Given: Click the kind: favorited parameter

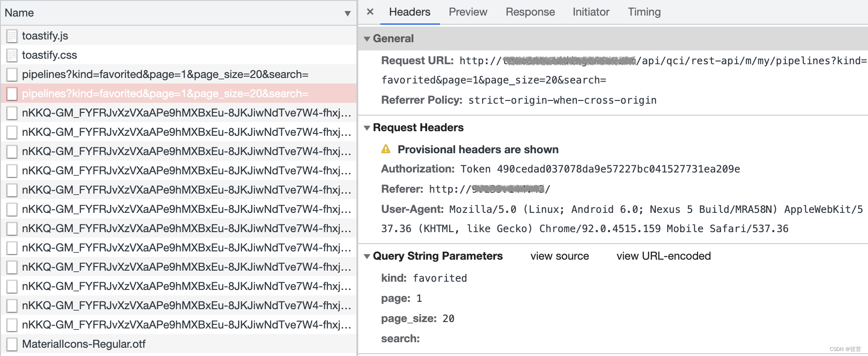Looking at the screenshot, I should (424, 278).
